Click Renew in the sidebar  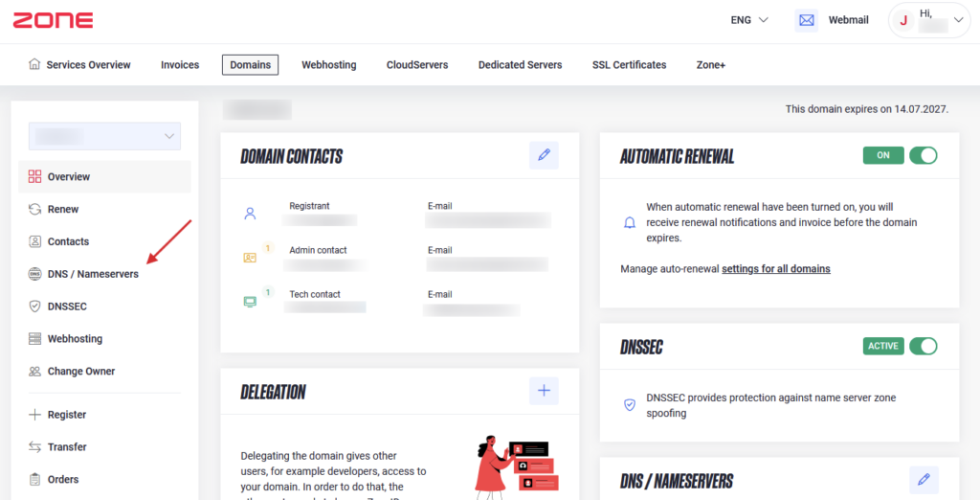[63, 209]
